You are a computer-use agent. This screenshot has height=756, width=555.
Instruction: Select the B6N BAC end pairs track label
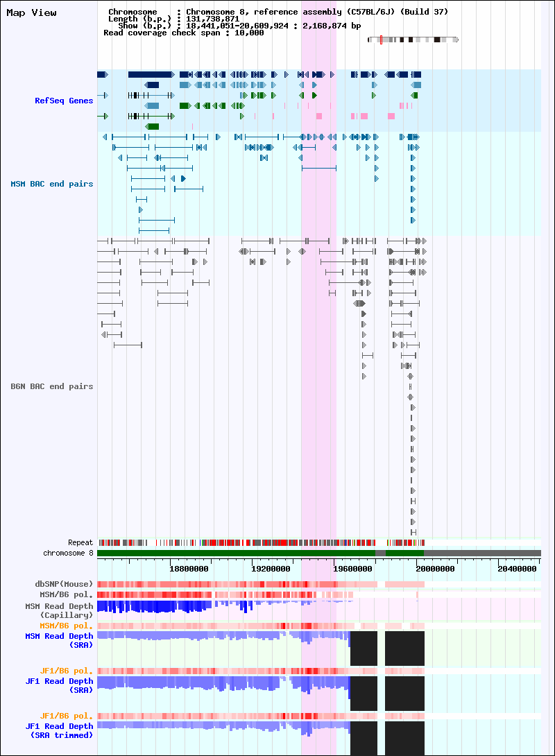(51, 386)
